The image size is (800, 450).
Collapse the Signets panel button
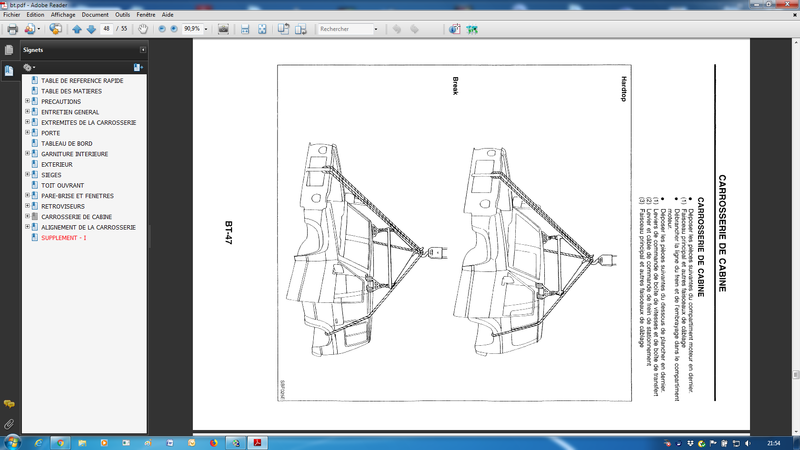click(x=143, y=49)
